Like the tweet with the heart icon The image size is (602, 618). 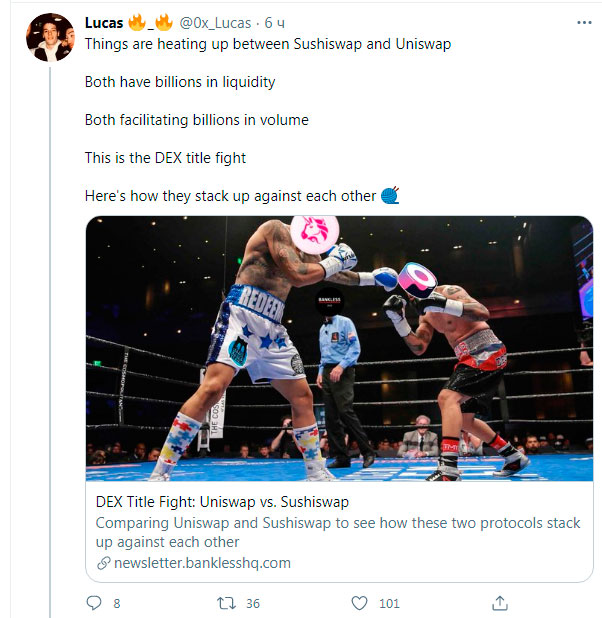pyautogui.click(x=361, y=603)
